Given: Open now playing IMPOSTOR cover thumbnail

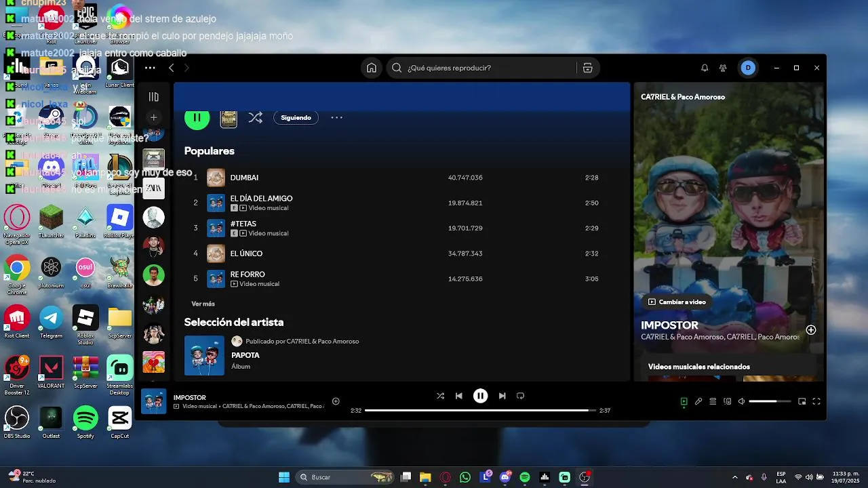Looking at the screenshot, I should [x=154, y=401].
